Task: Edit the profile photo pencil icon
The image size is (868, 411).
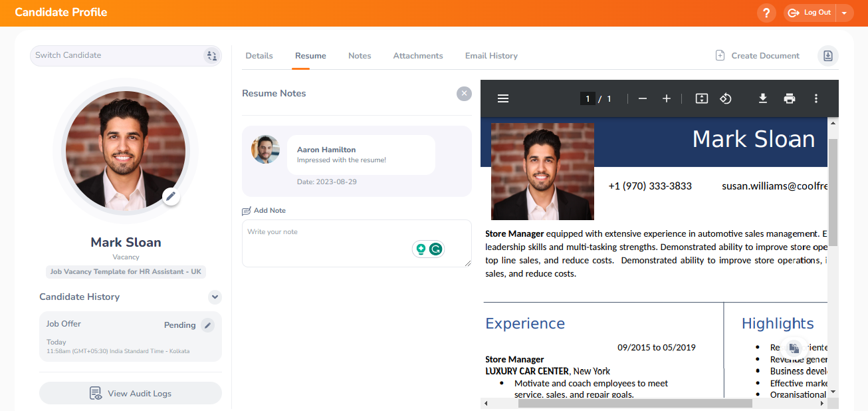Action: click(x=171, y=196)
